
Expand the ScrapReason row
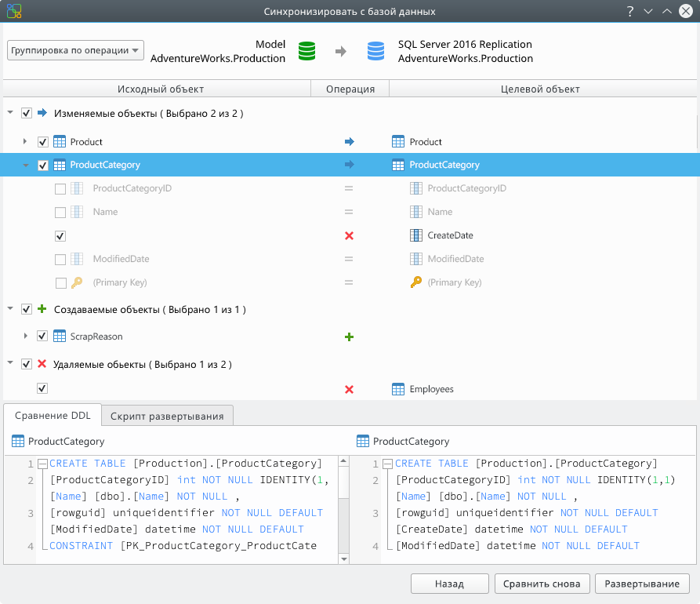[25, 336]
